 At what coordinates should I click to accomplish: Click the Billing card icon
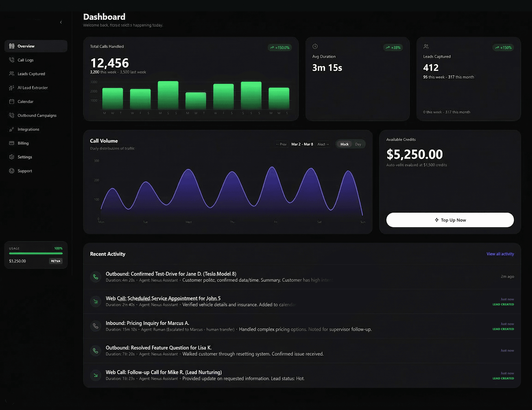click(x=12, y=143)
